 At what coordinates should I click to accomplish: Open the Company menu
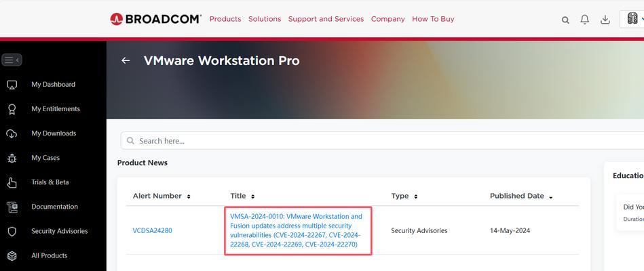pos(387,19)
